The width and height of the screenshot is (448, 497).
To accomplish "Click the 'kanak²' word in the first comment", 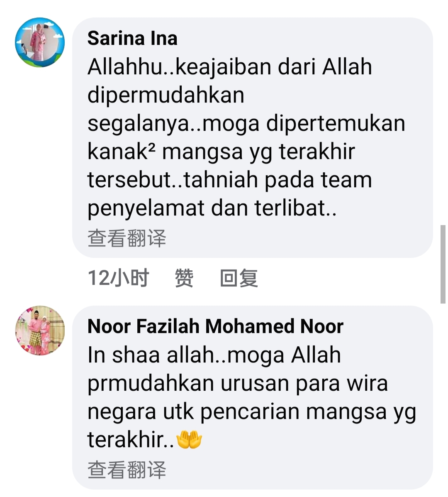I will (122, 151).
